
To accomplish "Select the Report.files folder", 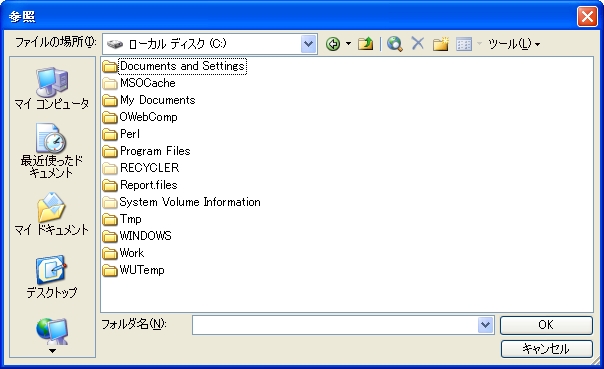I will (x=140, y=185).
